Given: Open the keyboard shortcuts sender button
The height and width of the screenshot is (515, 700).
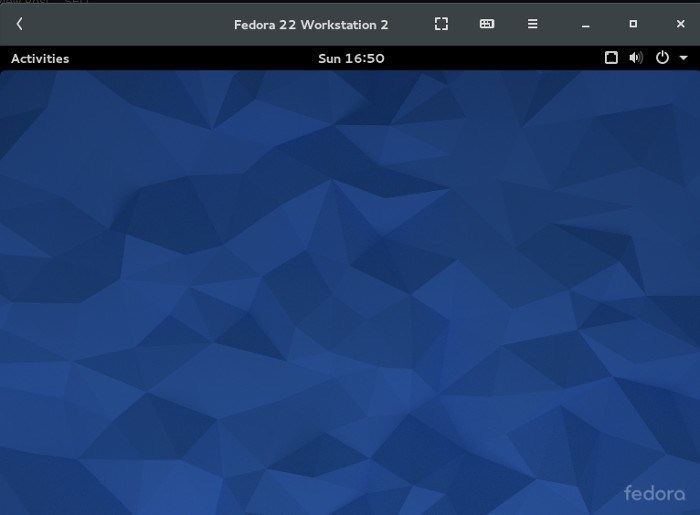Looking at the screenshot, I should pyautogui.click(x=487, y=24).
